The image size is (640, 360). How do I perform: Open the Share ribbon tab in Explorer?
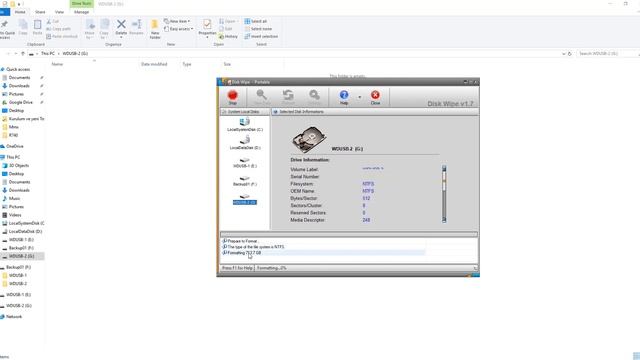[x=40, y=12]
